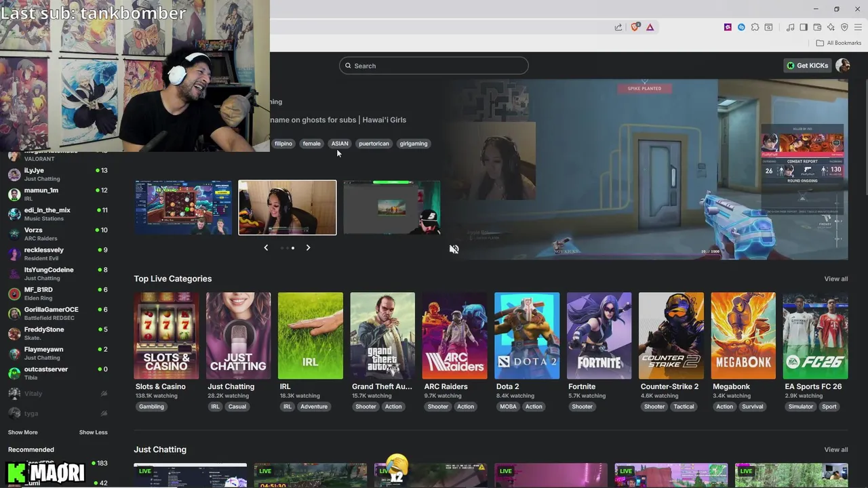The image size is (868, 488).
Task: Unmute the featured stream preview
Action: pos(454,249)
